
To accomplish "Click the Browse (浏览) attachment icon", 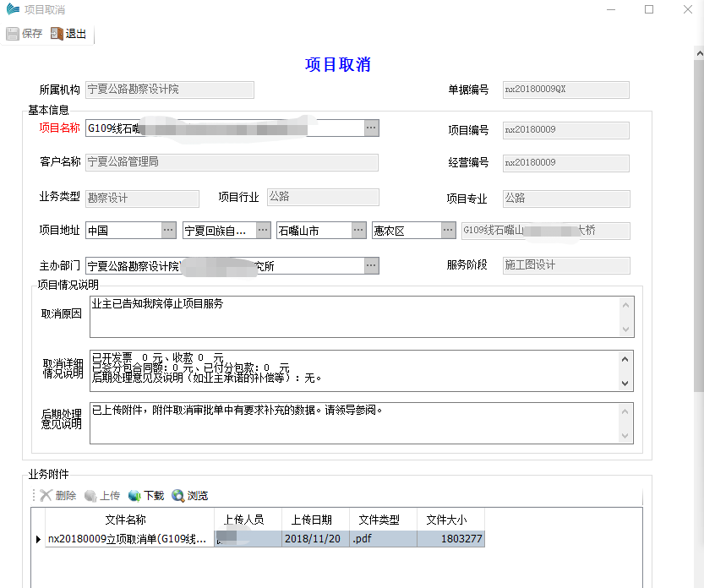I will [178, 496].
